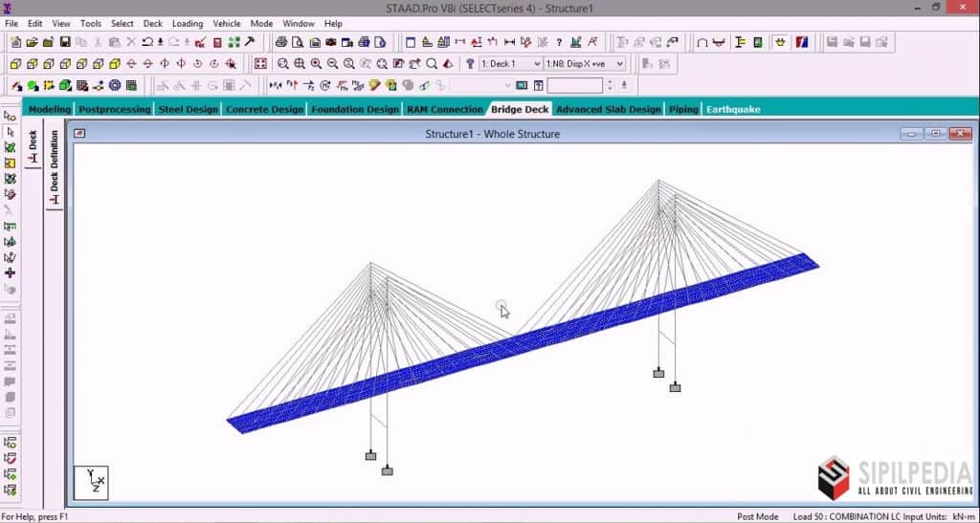
Task: Click the Open folder icon in toolbar
Action: (32, 42)
